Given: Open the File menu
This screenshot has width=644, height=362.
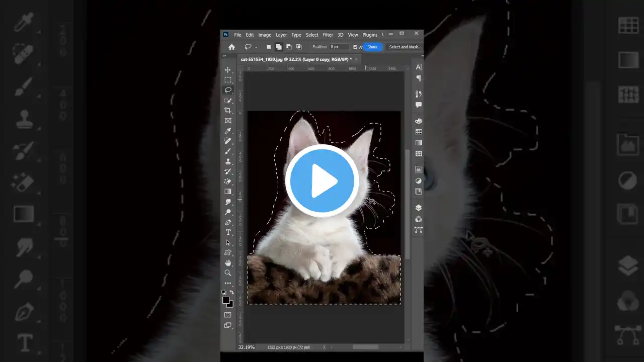Looking at the screenshot, I should (237, 35).
